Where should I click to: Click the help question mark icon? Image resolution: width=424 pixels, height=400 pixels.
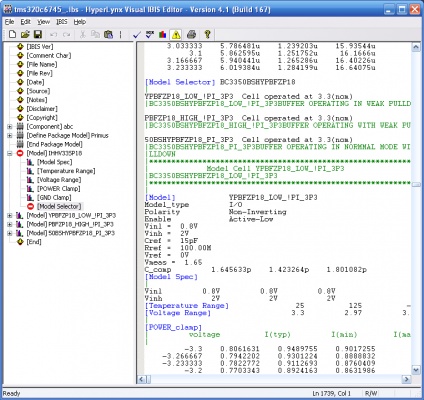[x=207, y=34]
